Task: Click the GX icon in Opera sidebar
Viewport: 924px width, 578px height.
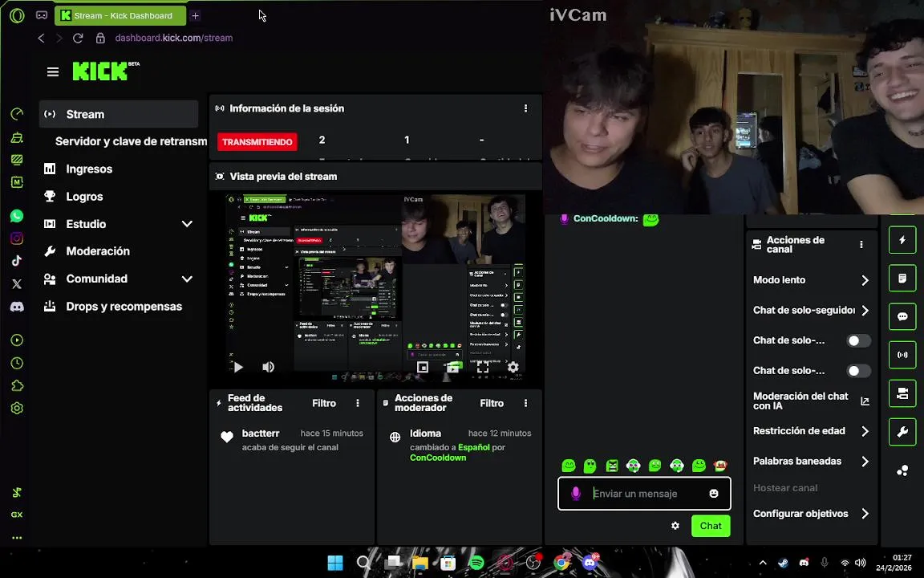Action: [x=17, y=515]
